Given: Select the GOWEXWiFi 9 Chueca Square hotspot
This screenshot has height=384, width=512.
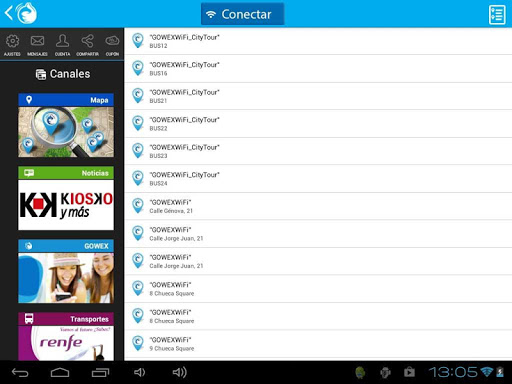Looking at the screenshot, I should pyautogui.click(x=318, y=344).
